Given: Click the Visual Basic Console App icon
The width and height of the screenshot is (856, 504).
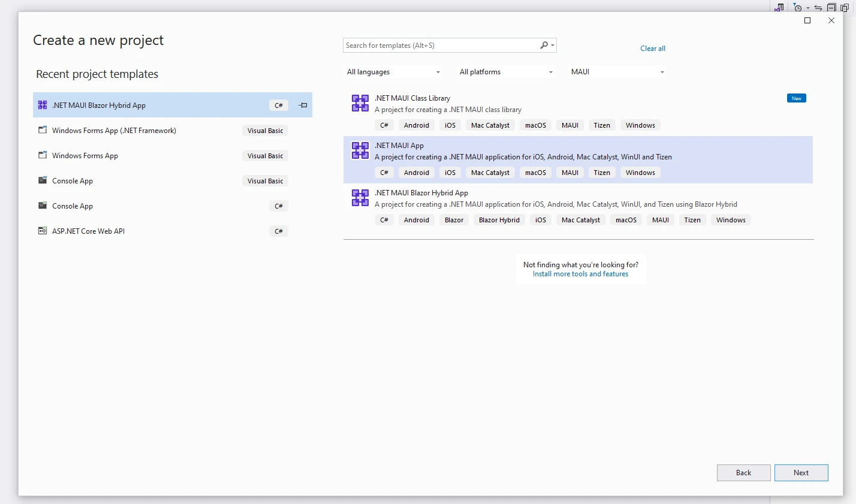Looking at the screenshot, I should (43, 180).
